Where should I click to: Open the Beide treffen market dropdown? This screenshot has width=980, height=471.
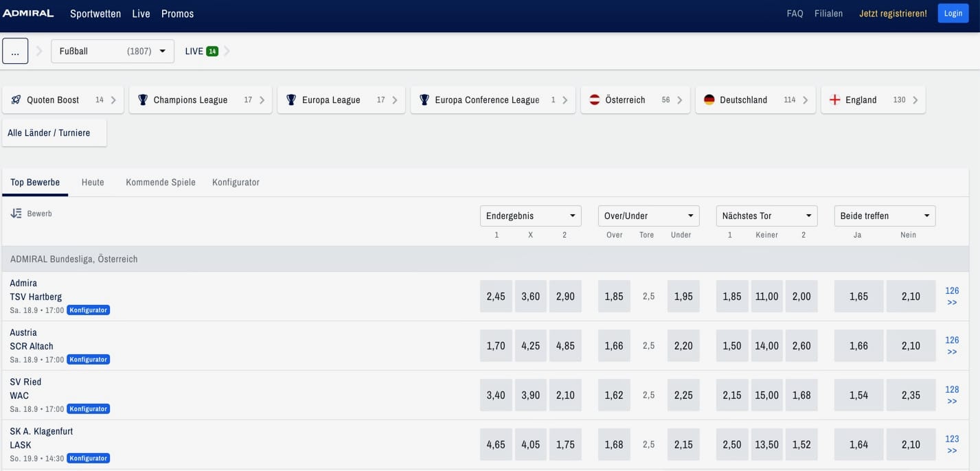pos(885,216)
